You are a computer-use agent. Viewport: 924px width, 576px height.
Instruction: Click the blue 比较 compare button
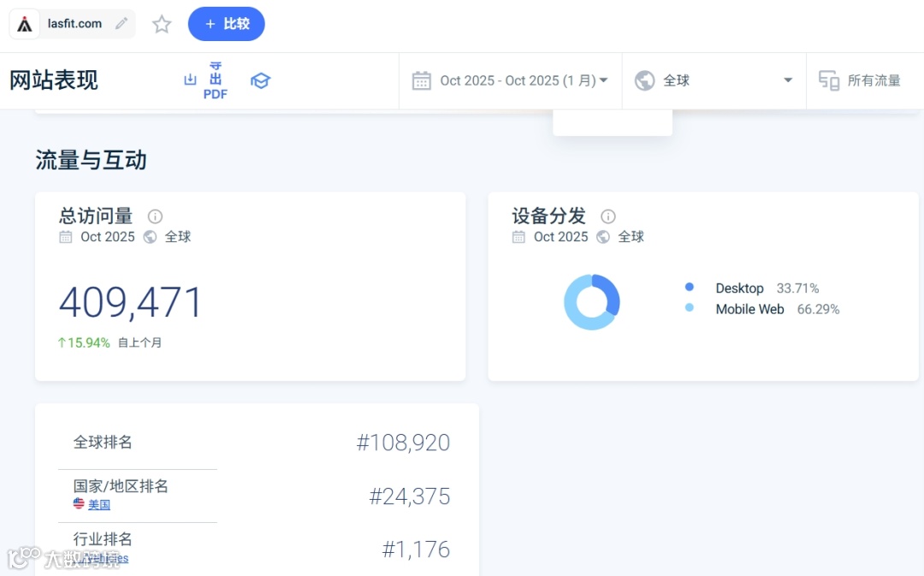point(226,24)
